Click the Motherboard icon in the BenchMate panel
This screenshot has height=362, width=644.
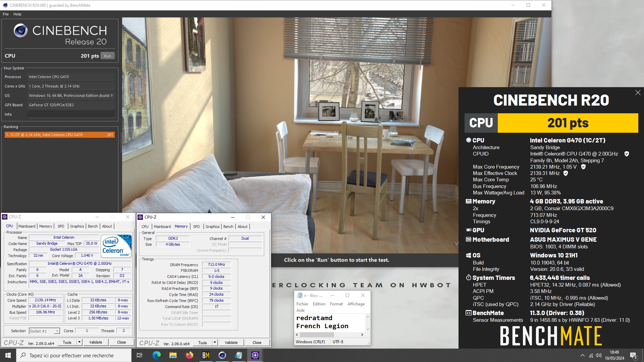(469, 240)
